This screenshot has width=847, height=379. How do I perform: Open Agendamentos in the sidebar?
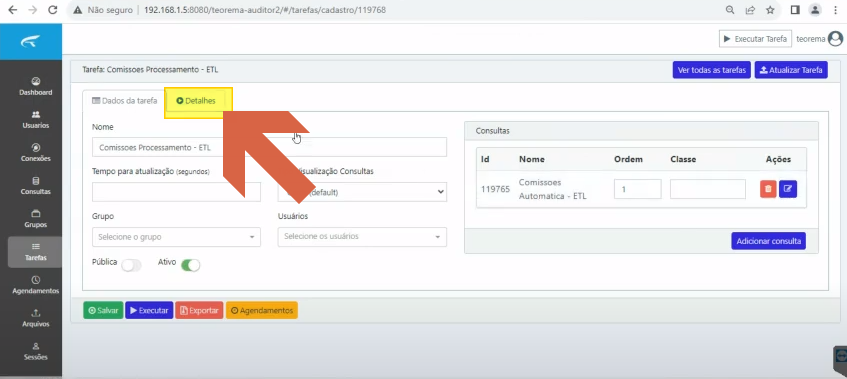(x=36, y=285)
